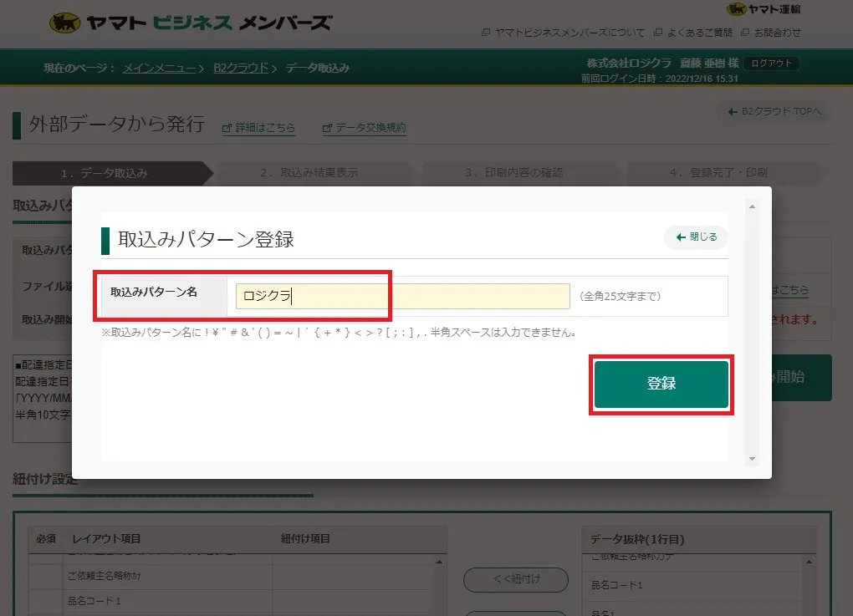Open the データ交換規約 link
Screen dimensions: 853x616
click(x=365, y=128)
